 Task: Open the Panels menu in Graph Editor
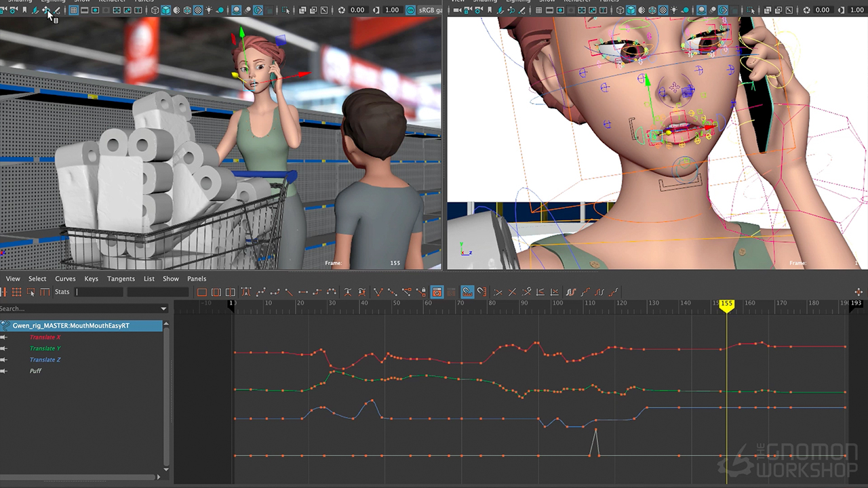point(196,279)
